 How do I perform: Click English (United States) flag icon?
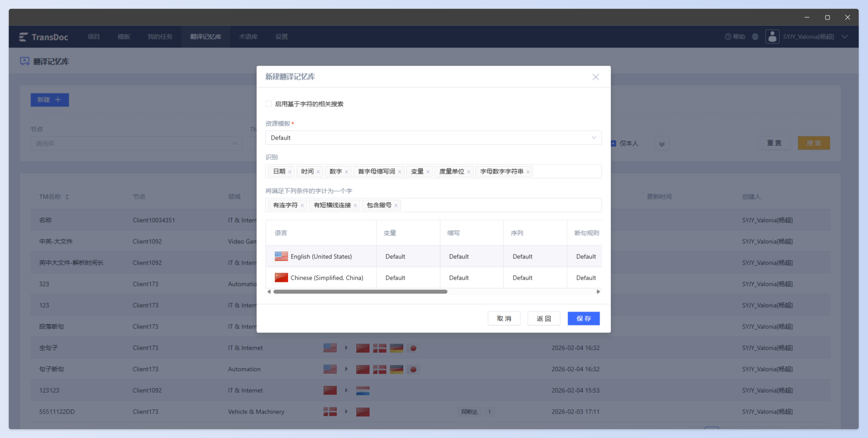[x=281, y=256]
